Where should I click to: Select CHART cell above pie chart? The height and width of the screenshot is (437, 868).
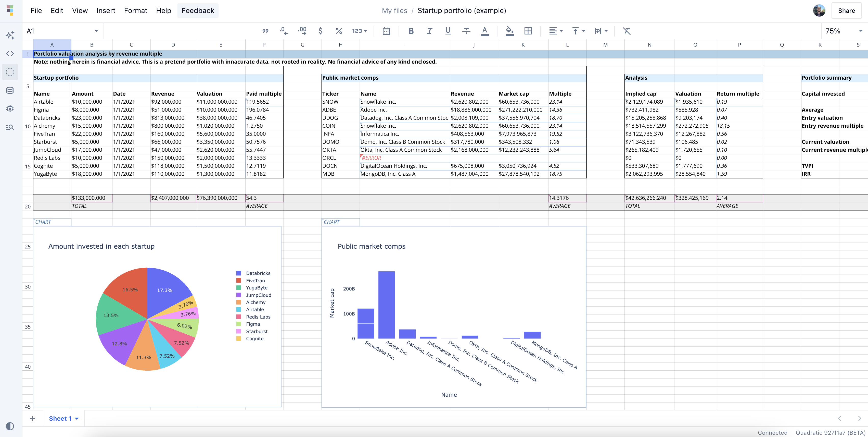point(52,222)
